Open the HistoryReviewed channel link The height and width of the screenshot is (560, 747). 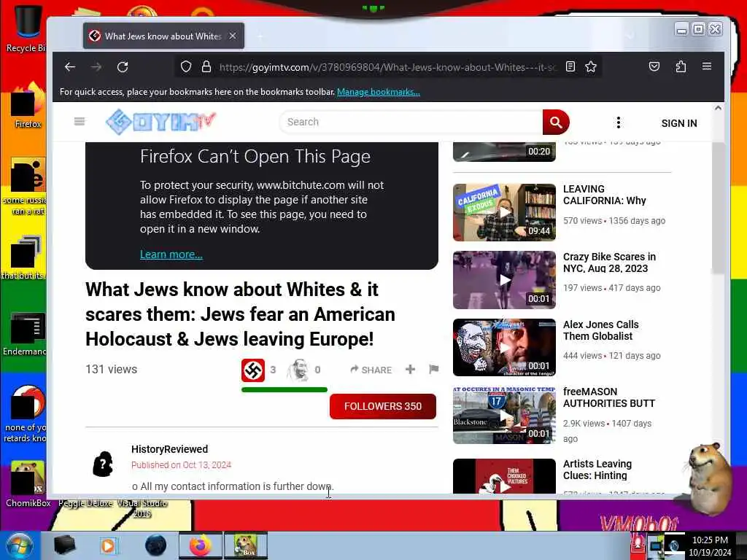[x=169, y=449]
